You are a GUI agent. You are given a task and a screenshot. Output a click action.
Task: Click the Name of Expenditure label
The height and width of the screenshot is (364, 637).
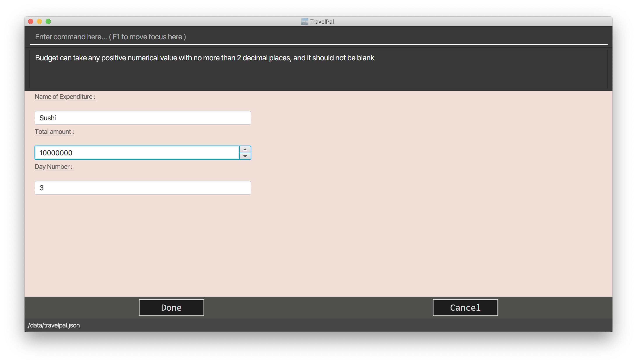(x=65, y=97)
